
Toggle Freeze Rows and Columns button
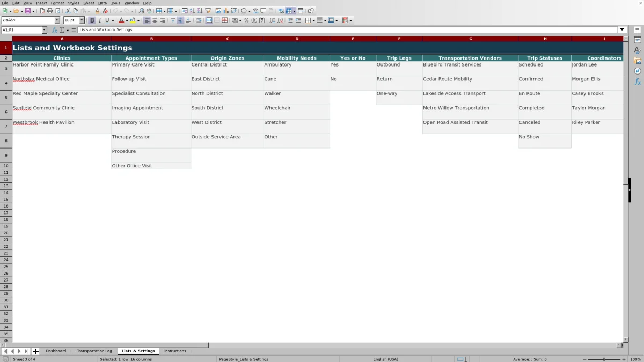click(289, 11)
